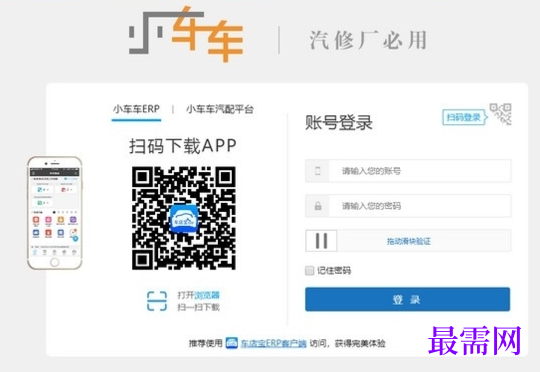
Task: Click the 小车车 logo
Action: point(186,34)
